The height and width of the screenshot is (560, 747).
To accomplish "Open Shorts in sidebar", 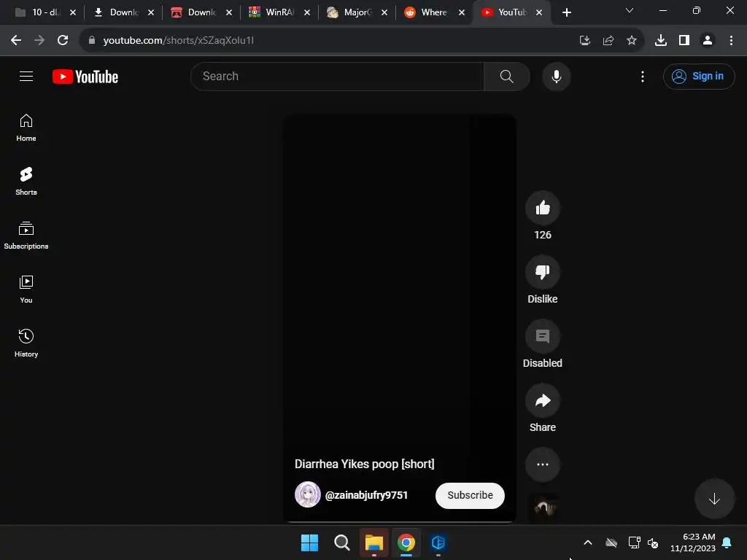I will [x=26, y=182].
